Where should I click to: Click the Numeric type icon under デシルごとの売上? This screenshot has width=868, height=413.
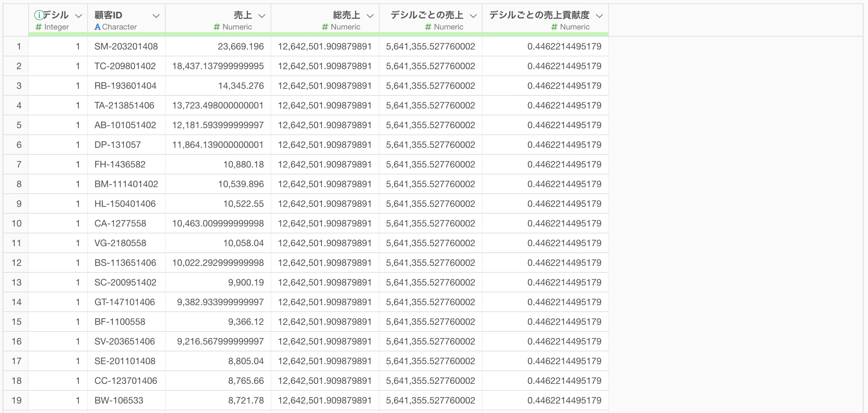point(428,27)
